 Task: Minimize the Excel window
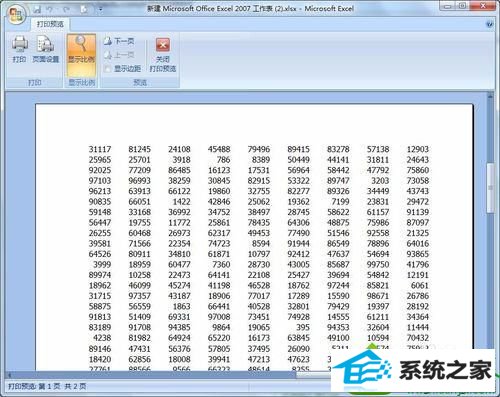point(448,6)
